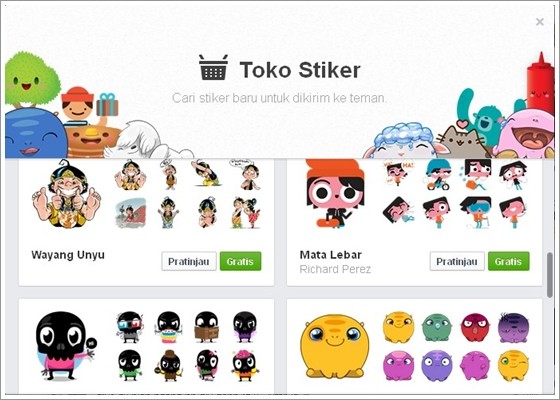Pick the angry red blob sticker
The image size is (560, 400).
click(x=475, y=328)
